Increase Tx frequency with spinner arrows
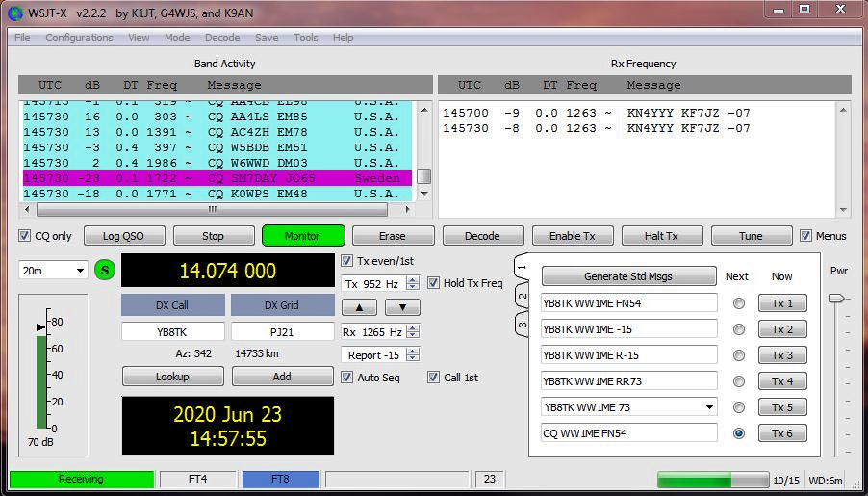Image resolution: width=868 pixels, height=496 pixels. [x=413, y=279]
